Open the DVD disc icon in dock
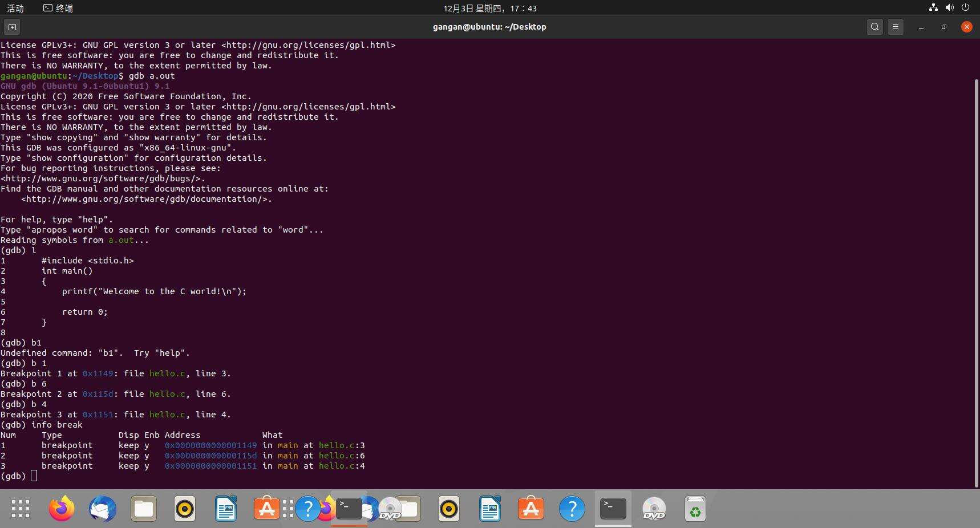Image resolution: width=980 pixels, height=528 pixels. point(654,509)
